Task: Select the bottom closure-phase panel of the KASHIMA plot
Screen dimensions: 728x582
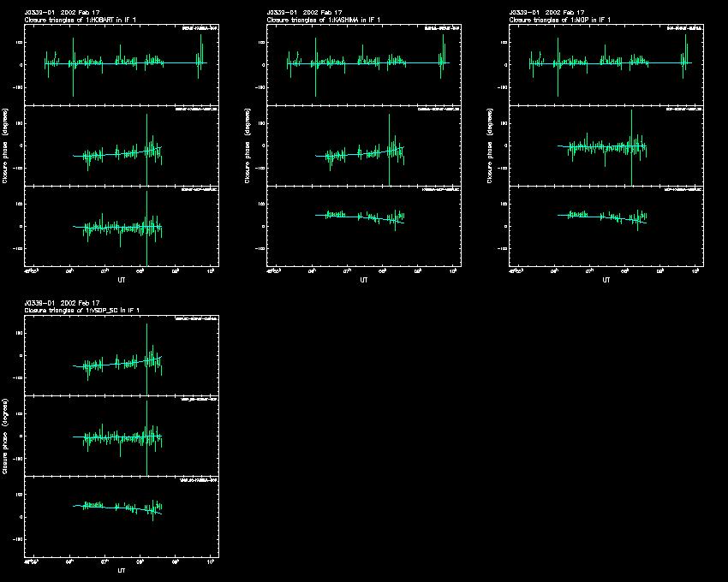Action: click(364, 227)
